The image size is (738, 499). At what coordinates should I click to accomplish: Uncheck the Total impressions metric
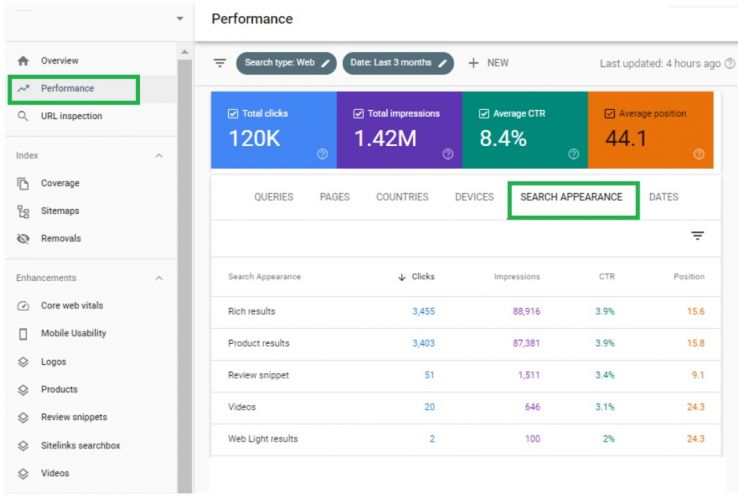point(358,113)
